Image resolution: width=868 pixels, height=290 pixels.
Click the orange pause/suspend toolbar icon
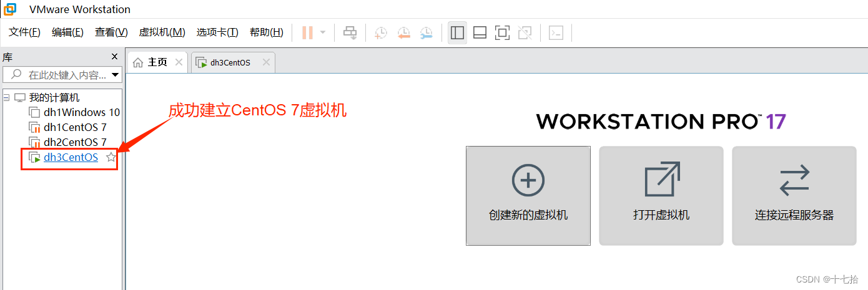(x=307, y=32)
